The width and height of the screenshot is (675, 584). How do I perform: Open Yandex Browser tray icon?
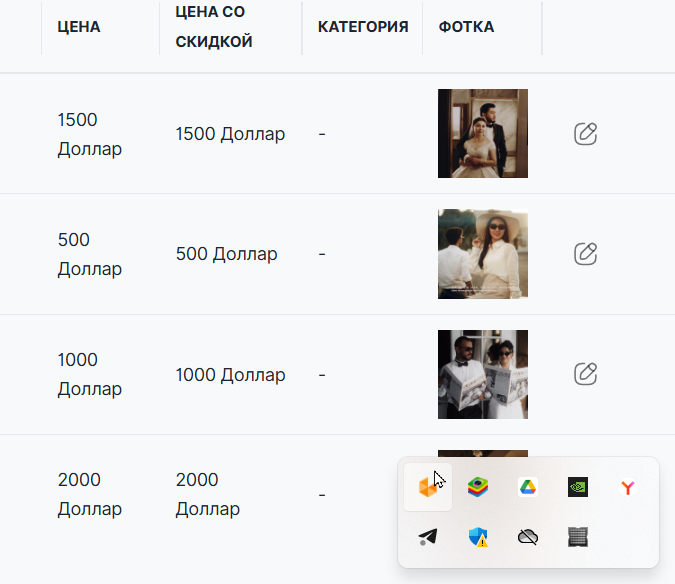(x=628, y=487)
